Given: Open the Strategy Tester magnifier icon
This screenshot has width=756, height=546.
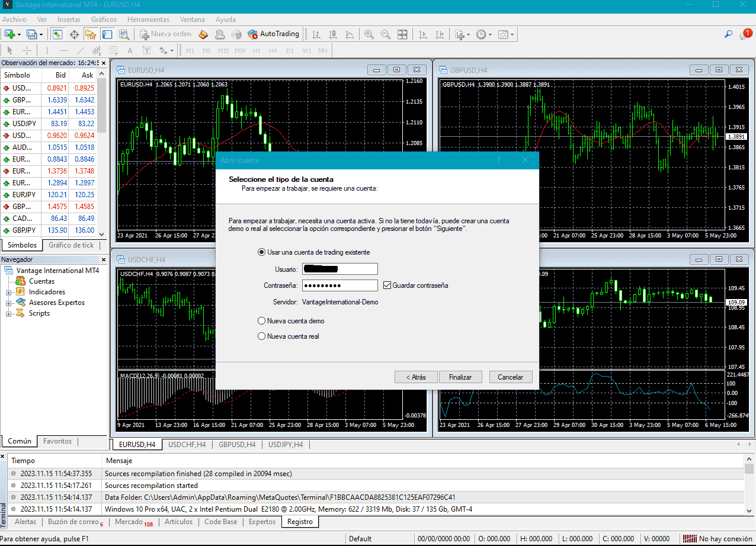Looking at the screenshot, I should [x=124, y=34].
